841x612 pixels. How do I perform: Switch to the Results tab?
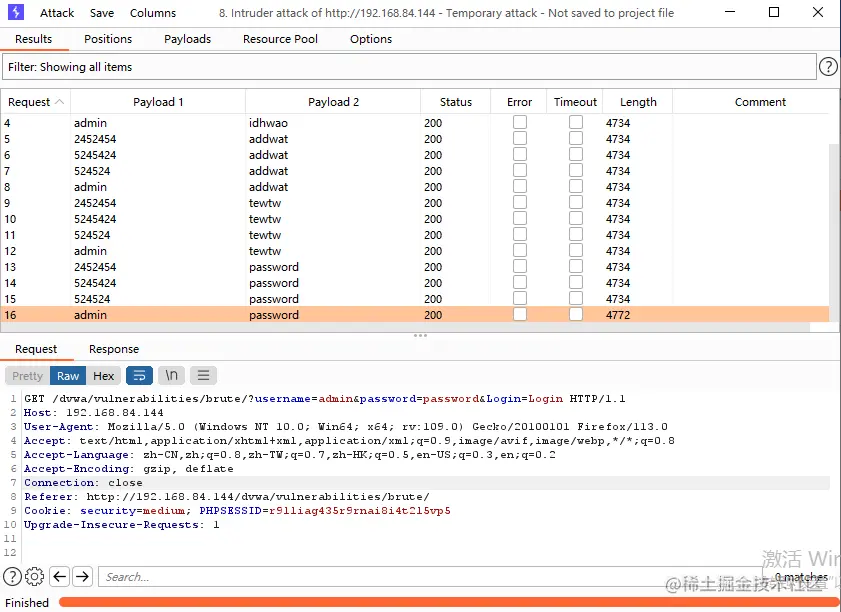(x=33, y=39)
